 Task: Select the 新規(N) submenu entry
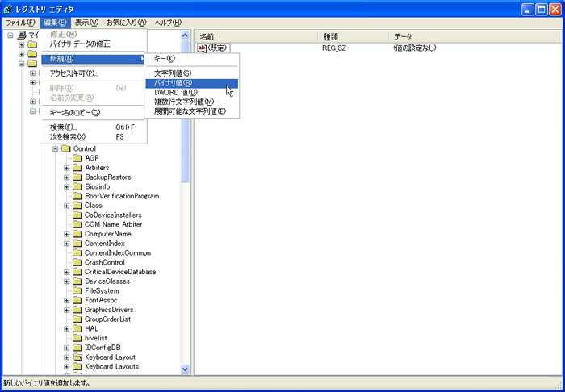point(94,59)
